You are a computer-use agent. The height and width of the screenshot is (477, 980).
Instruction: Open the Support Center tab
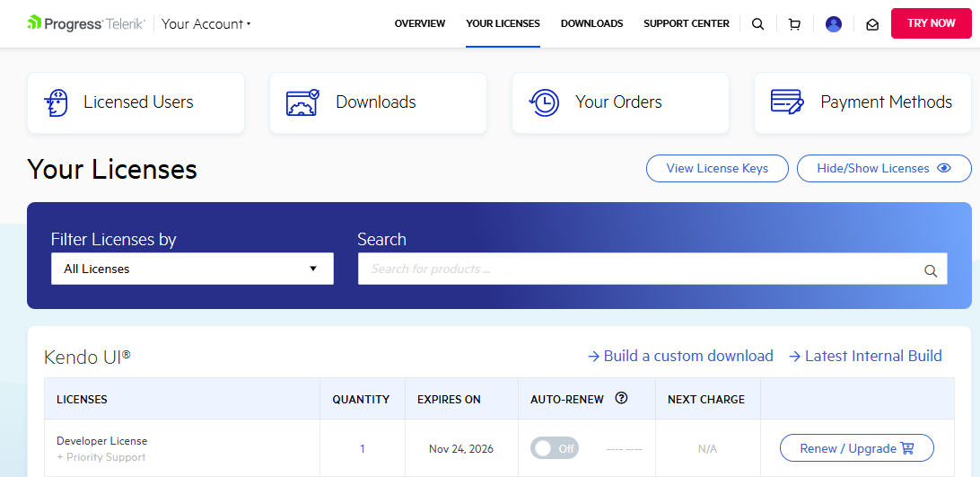[x=687, y=23]
